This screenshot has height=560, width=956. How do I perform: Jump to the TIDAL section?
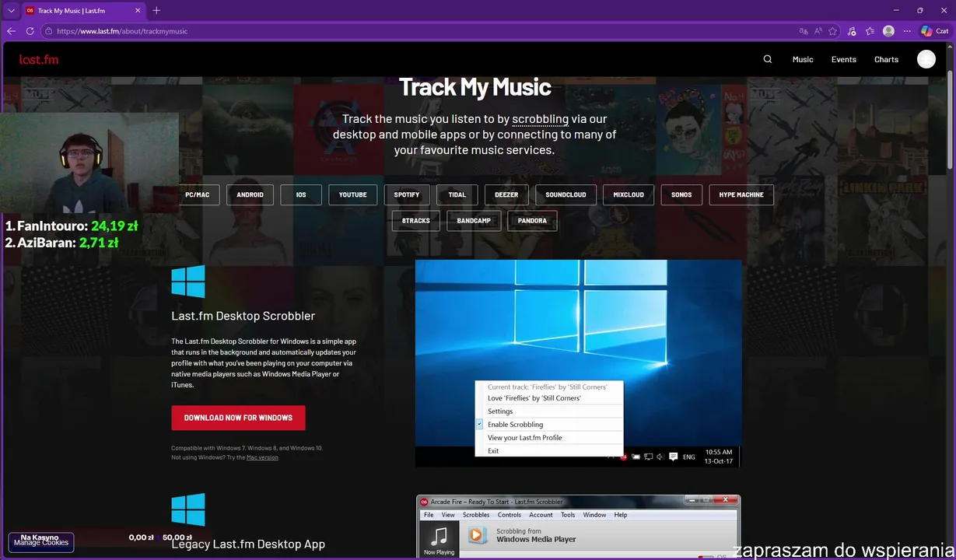point(457,194)
